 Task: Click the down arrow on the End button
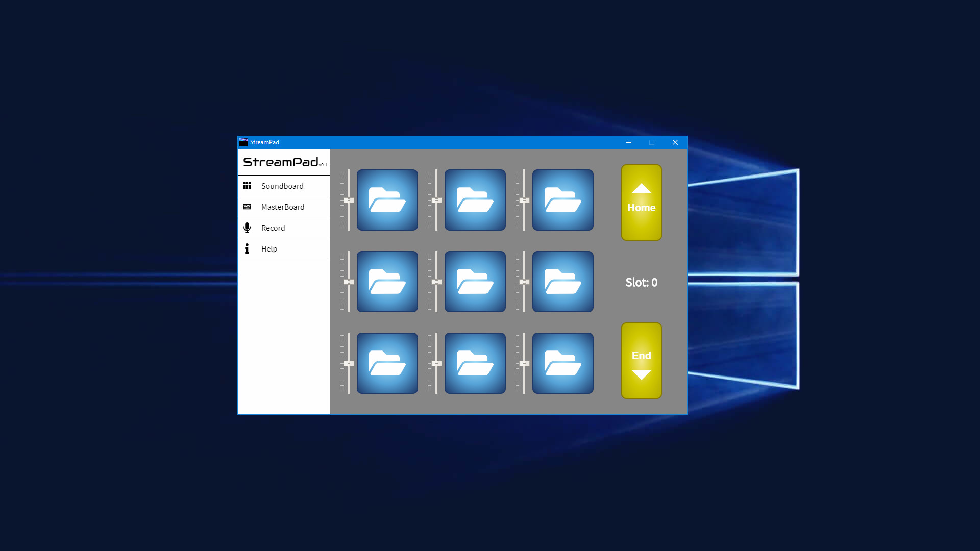pos(642,374)
